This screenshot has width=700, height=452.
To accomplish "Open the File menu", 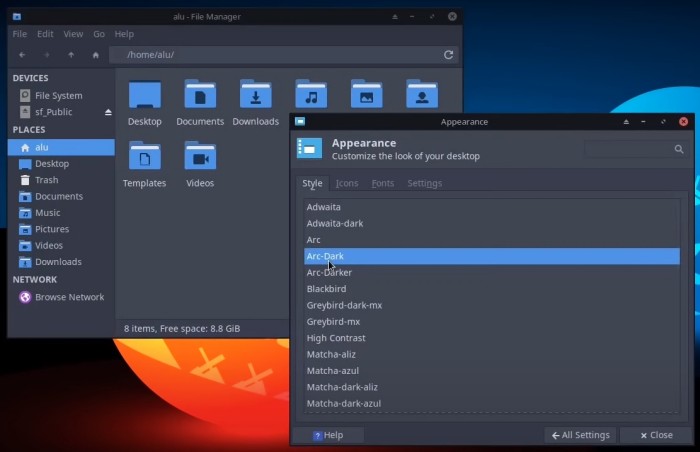I will (x=20, y=34).
